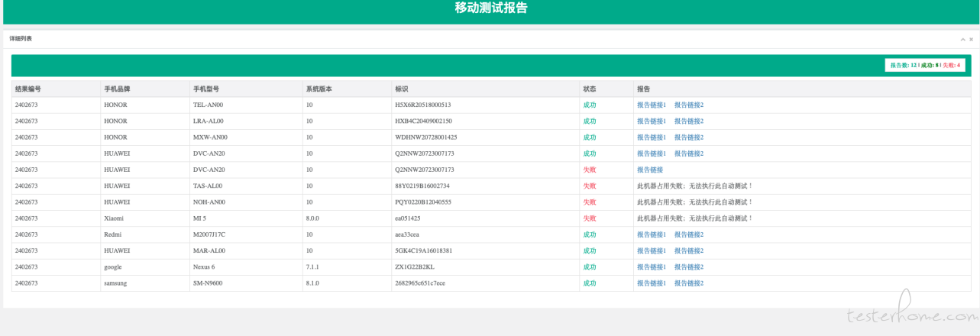Screen dimensions: 980x336
Task: Click identifier WDHNW20728001425
Action: point(425,137)
